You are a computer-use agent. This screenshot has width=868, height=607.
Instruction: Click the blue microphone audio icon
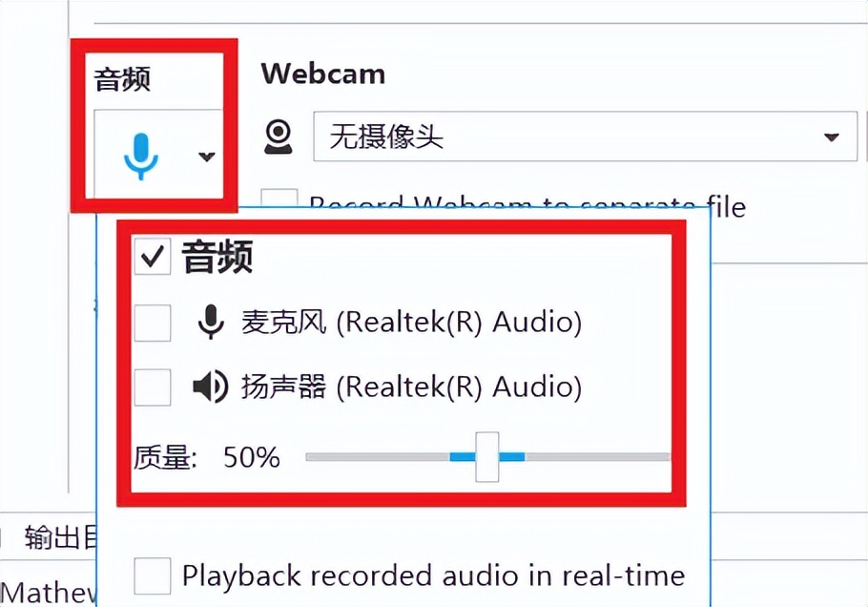[140, 157]
